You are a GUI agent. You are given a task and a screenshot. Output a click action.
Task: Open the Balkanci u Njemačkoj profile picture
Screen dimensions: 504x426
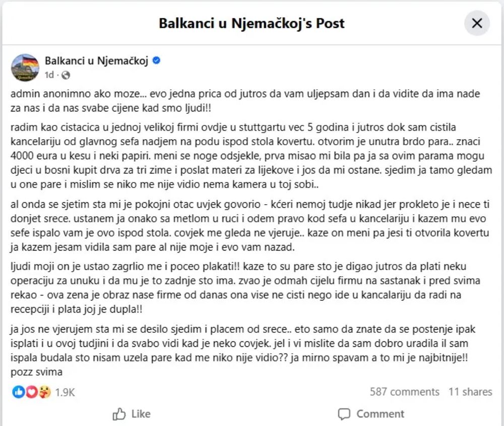click(x=25, y=68)
